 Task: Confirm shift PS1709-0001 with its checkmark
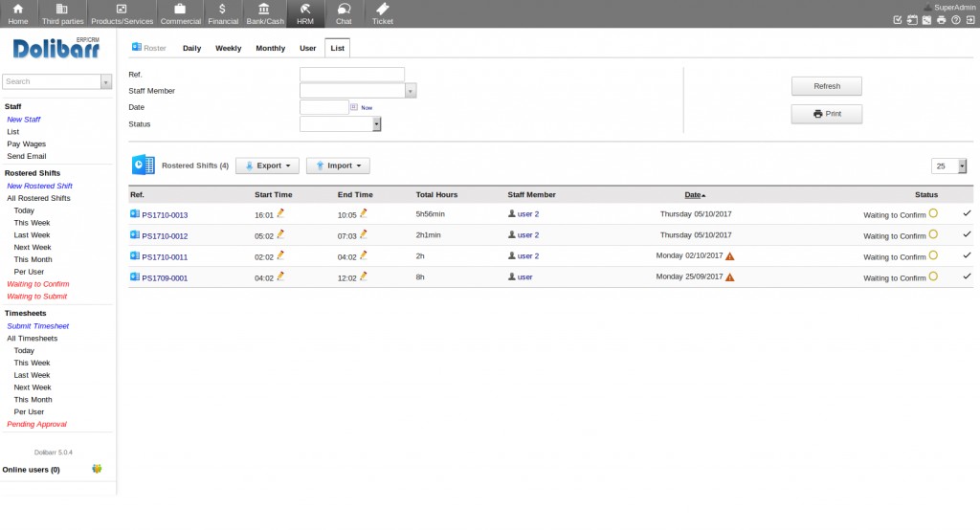(x=967, y=276)
